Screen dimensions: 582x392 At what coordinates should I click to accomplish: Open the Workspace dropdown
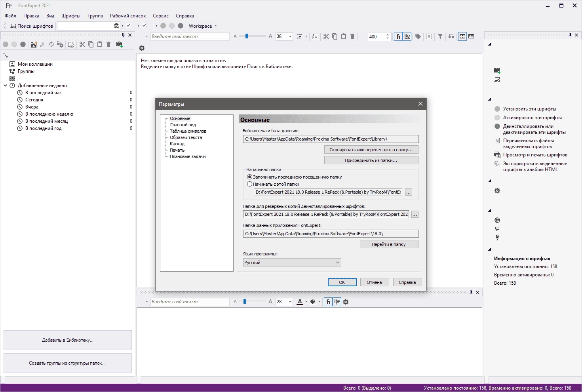[203, 26]
